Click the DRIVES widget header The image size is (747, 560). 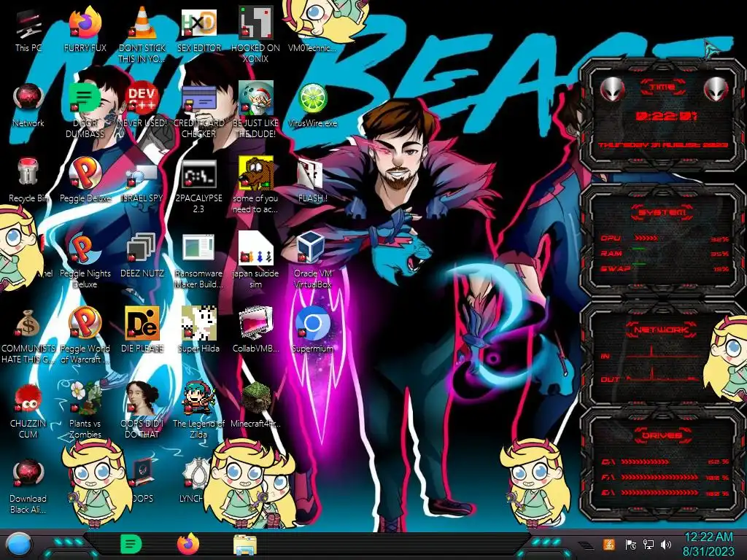(662, 435)
